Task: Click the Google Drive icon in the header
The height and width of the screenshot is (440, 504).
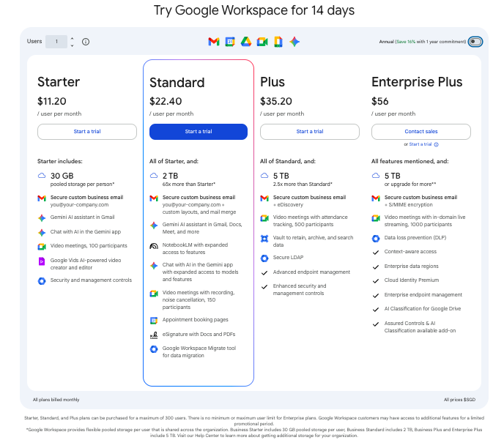Action: pyautogui.click(x=246, y=42)
